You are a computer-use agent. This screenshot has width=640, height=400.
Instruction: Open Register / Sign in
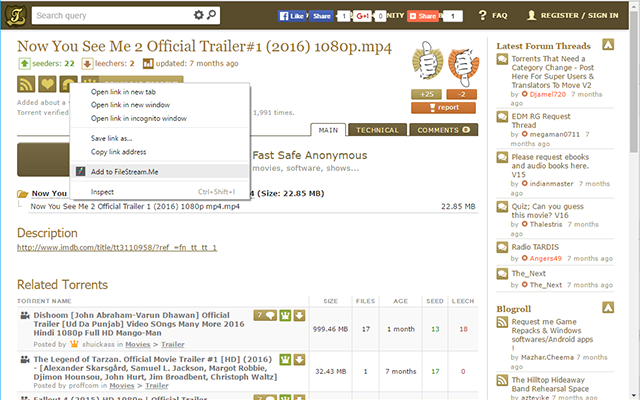[x=573, y=16]
